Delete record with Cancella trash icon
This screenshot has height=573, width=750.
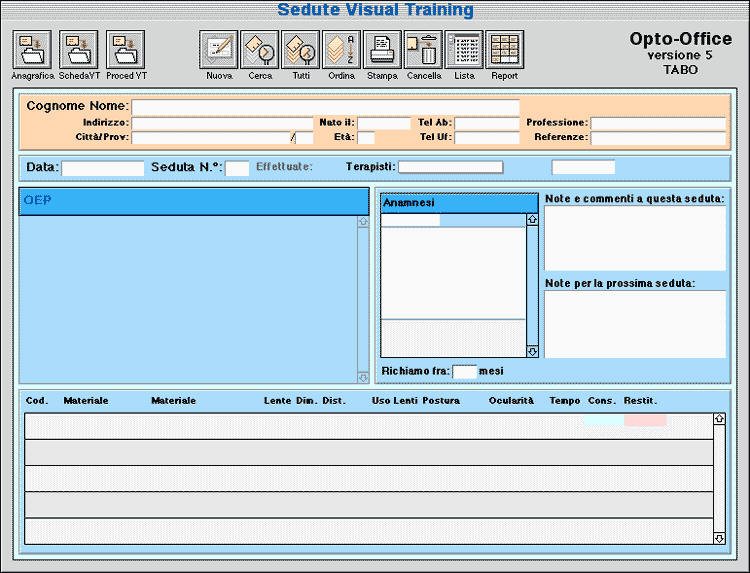click(423, 50)
